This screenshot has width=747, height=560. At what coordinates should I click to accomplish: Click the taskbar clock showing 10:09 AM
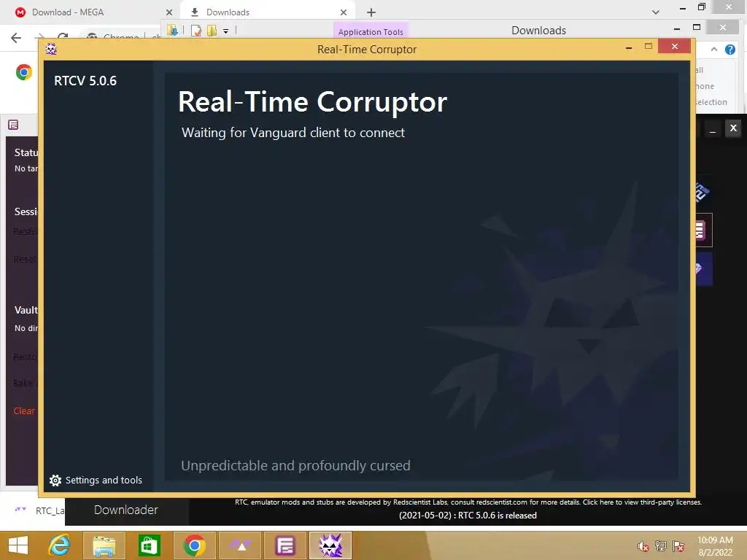pyautogui.click(x=715, y=545)
